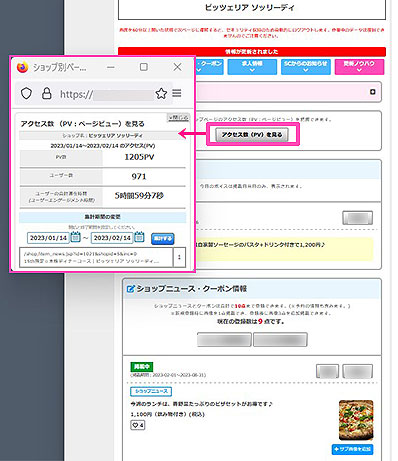Open the Firefox hamburger menu
The image size is (398, 461).
[177, 93]
